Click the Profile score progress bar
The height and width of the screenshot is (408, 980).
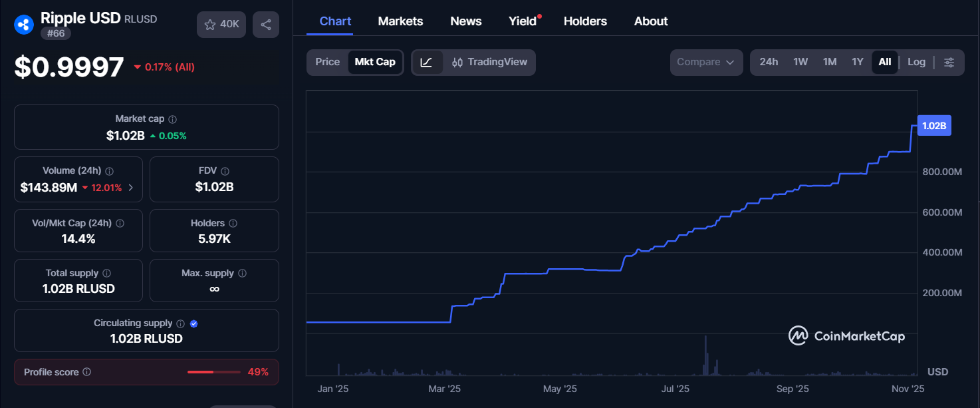point(214,372)
